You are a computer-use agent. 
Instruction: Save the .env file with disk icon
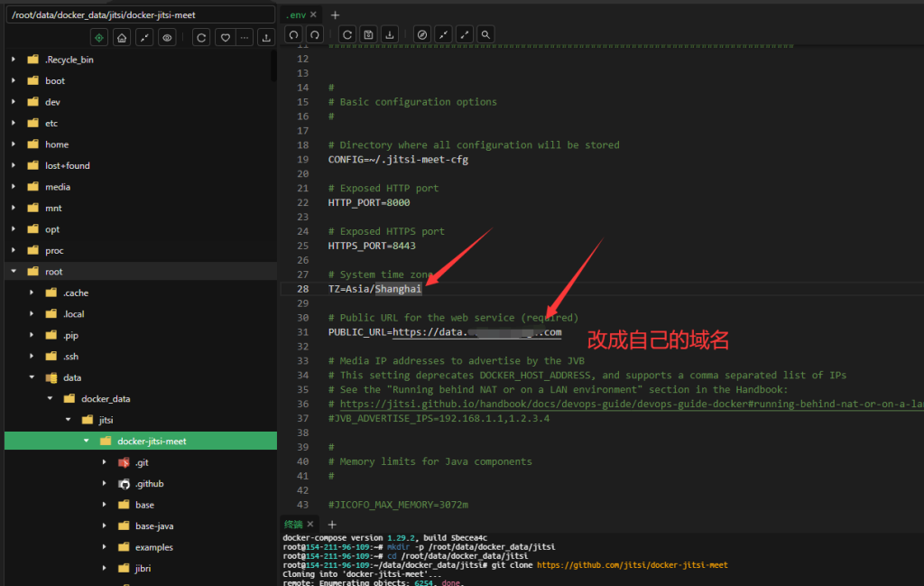tap(368, 34)
